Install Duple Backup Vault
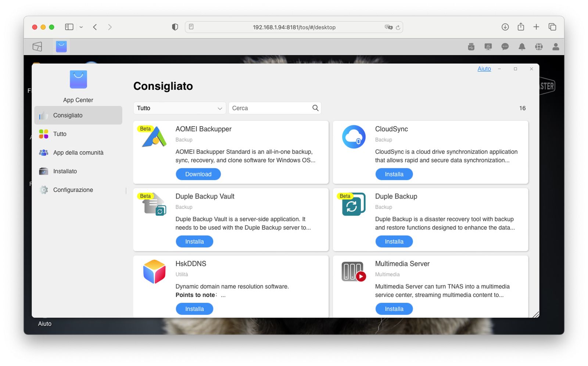588x366 pixels. (194, 241)
